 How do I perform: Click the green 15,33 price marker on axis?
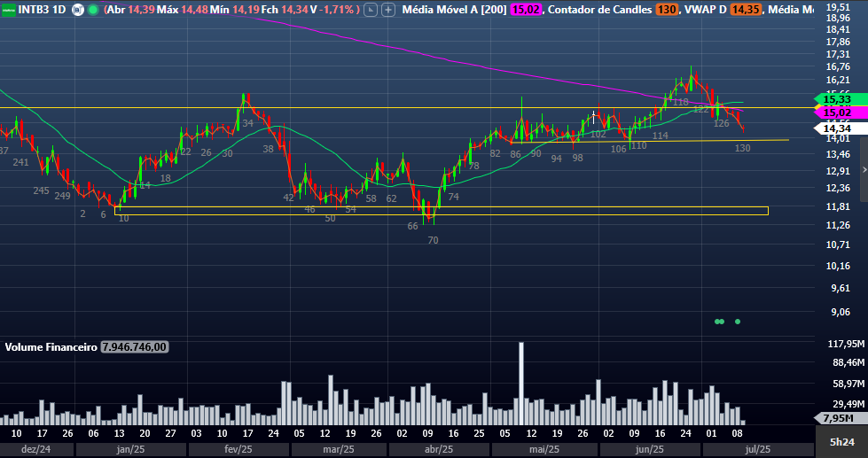click(x=837, y=100)
